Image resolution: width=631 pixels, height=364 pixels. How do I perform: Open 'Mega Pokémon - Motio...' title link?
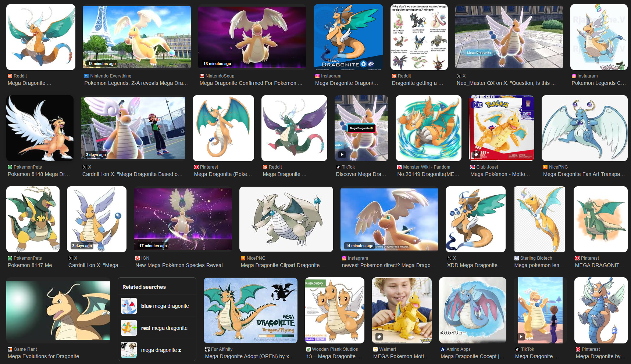(x=500, y=174)
